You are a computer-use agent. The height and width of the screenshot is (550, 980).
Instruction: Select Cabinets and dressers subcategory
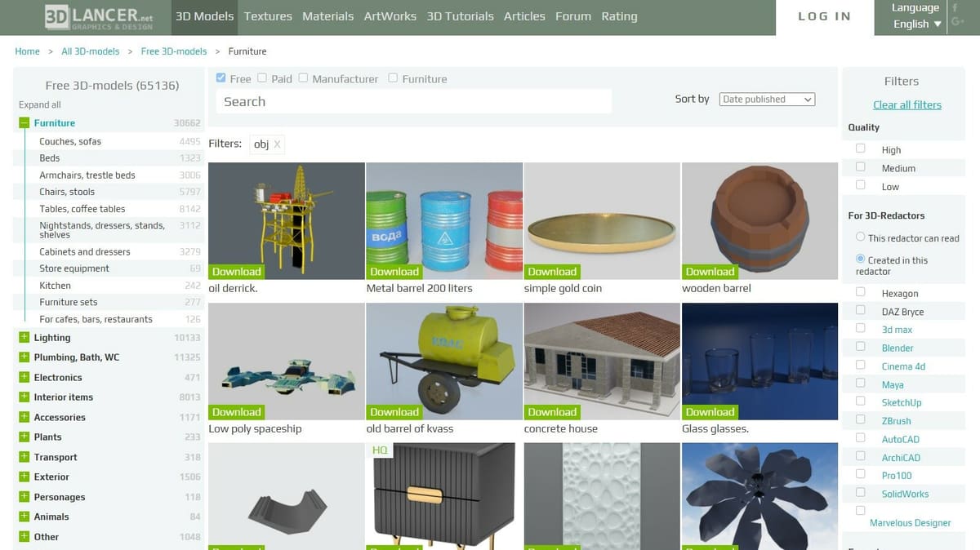(85, 252)
